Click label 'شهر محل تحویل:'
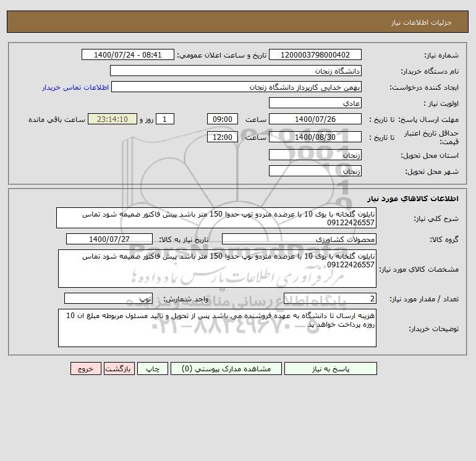This screenshot has height=461, width=476. 432,171
